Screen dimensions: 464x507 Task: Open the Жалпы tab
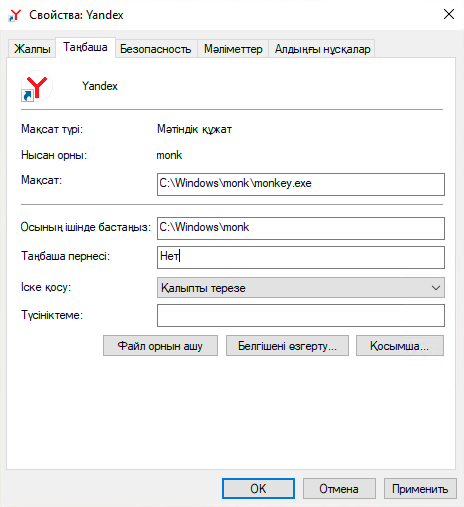[32, 49]
